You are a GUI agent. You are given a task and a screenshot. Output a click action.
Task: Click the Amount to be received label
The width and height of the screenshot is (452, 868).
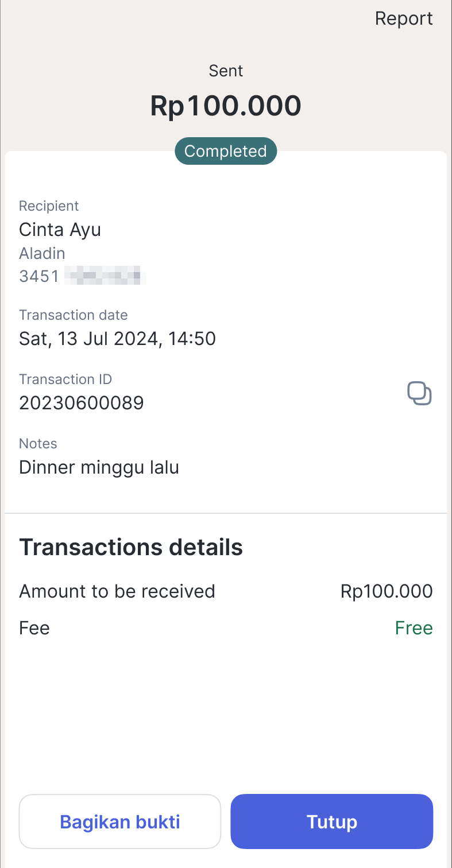click(117, 591)
